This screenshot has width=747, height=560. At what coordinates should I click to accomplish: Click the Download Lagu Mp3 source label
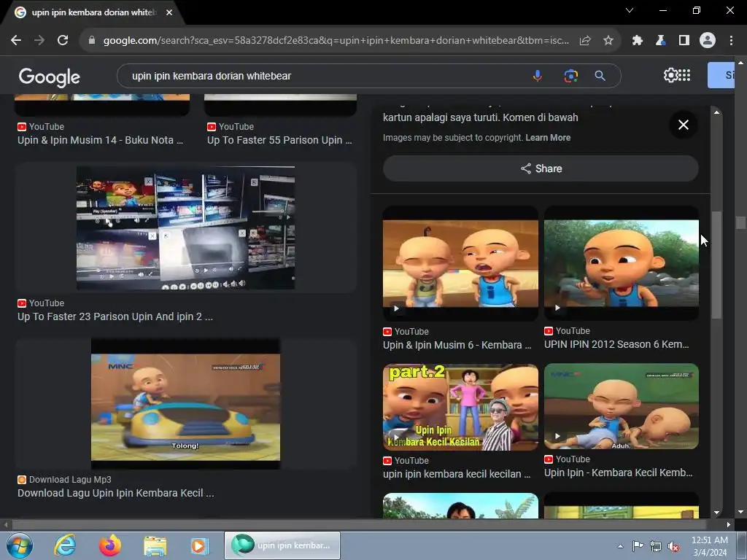[x=69, y=480]
